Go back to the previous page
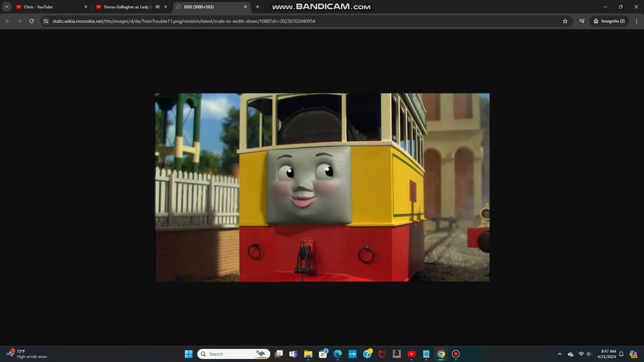 (x=7, y=21)
